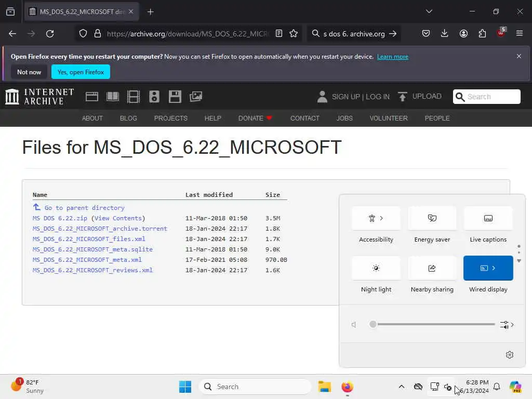Open the Extensions puzzle icon
This screenshot has width=532, height=399.
(482, 34)
